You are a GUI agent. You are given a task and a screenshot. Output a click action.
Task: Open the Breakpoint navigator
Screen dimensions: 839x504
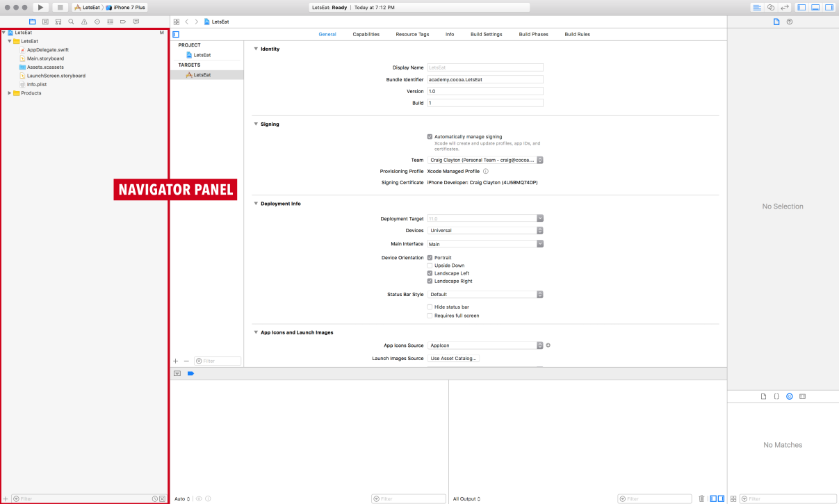point(122,22)
